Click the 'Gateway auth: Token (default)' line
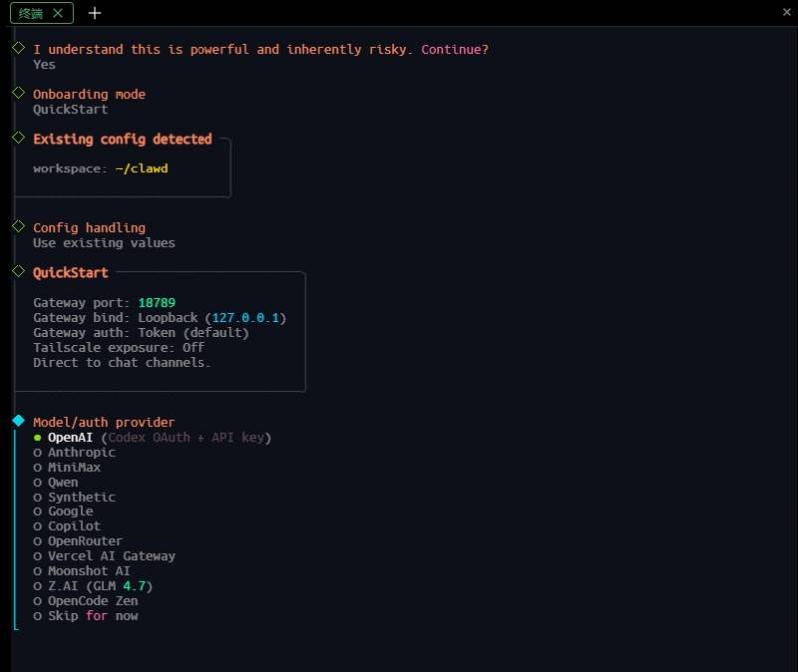 [142, 333]
